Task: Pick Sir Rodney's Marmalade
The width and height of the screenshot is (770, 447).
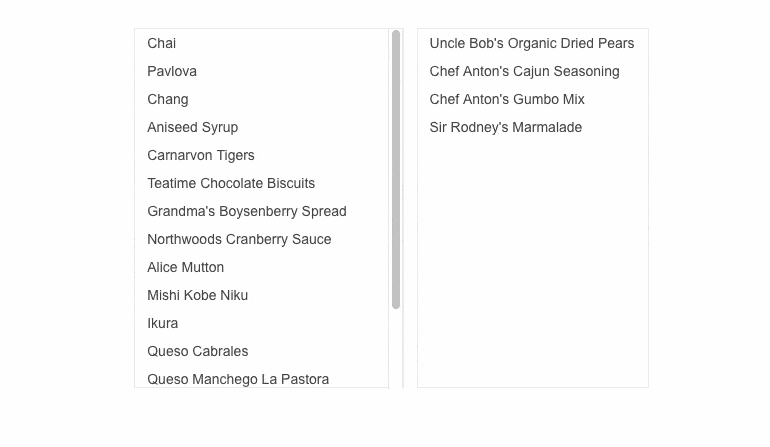Action: [506, 127]
